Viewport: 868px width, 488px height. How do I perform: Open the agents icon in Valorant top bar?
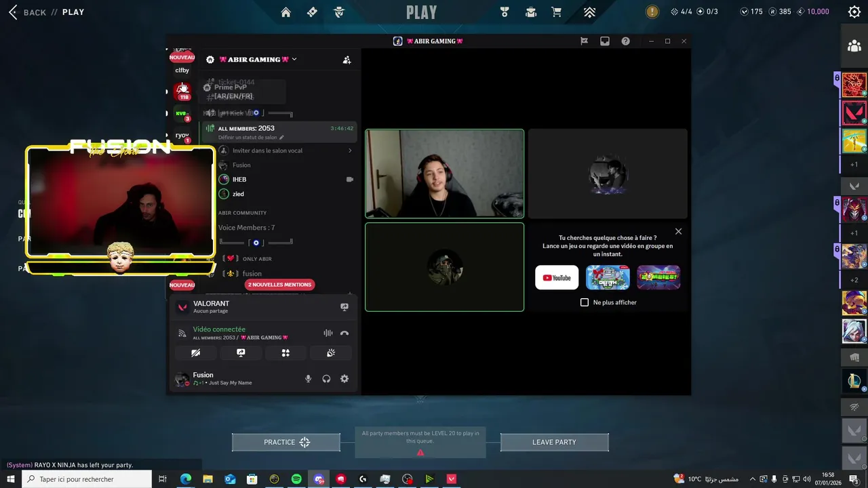click(x=340, y=12)
